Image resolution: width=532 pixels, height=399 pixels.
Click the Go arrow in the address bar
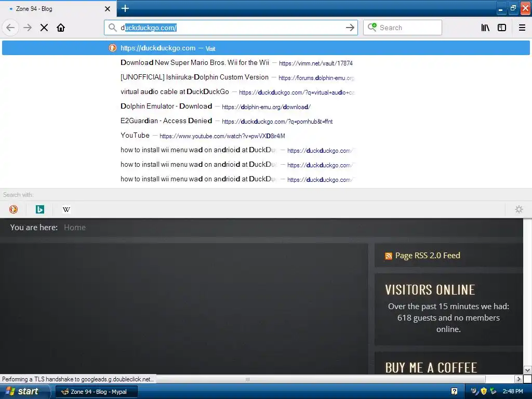350,28
